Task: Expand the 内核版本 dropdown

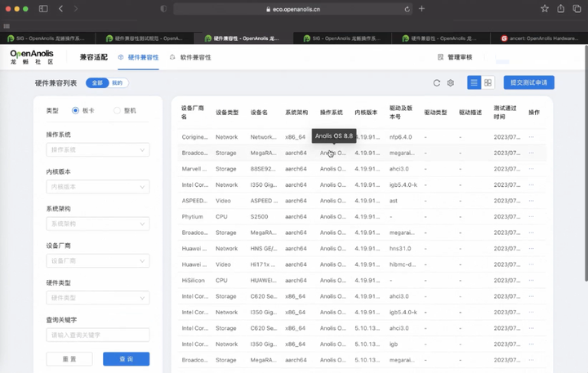Action: tap(98, 187)
